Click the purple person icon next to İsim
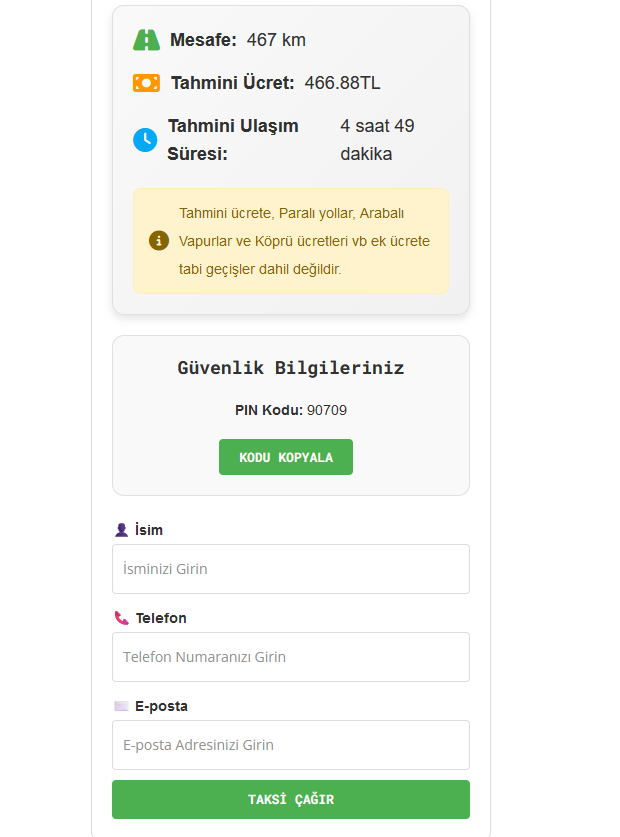The width and height of the screenshot is (620, 837). (x=121, y=530)
